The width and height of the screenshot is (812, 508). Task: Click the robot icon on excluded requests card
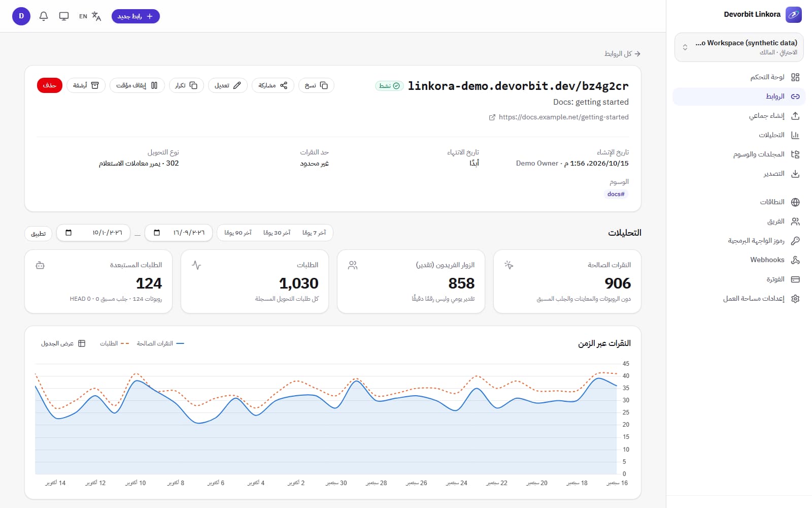coord(40,265)
